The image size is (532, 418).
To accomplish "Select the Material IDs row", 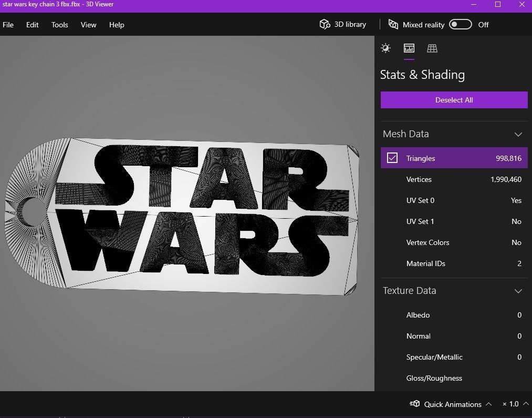I will [x=454, y=263].
